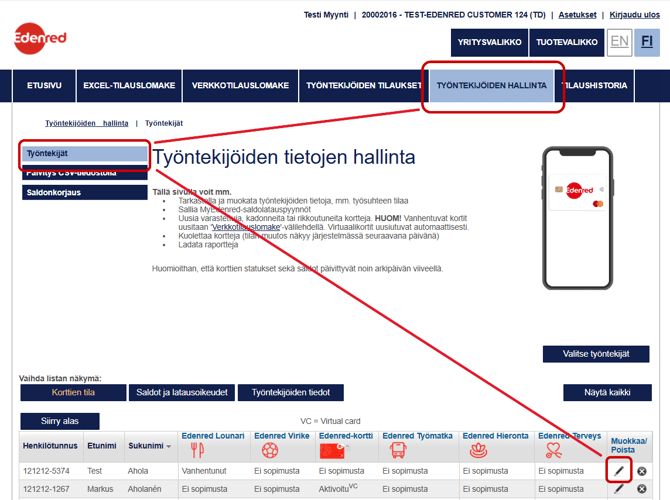The width and height of the screenshot is (670, 500).
Task: Edit employee Test Ahola with pencil icon
Action: coord(619,471)
